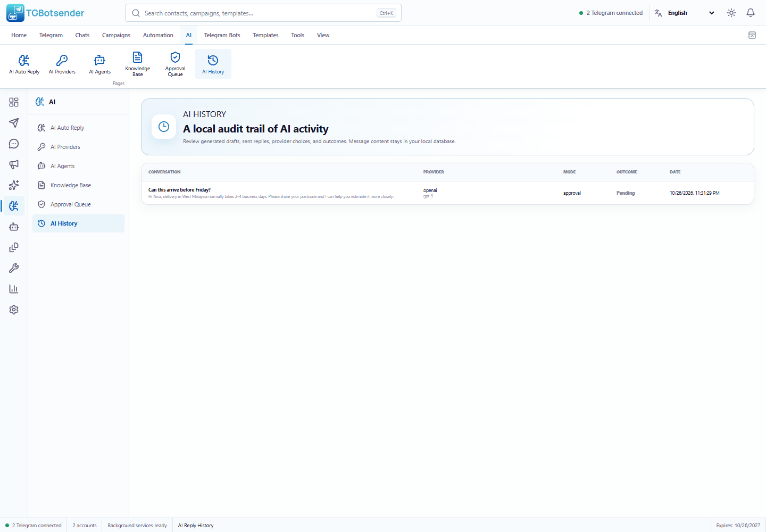This screenshot has height=532, width=766.
Task: Select AI History ribbon button
Action: 213,64
